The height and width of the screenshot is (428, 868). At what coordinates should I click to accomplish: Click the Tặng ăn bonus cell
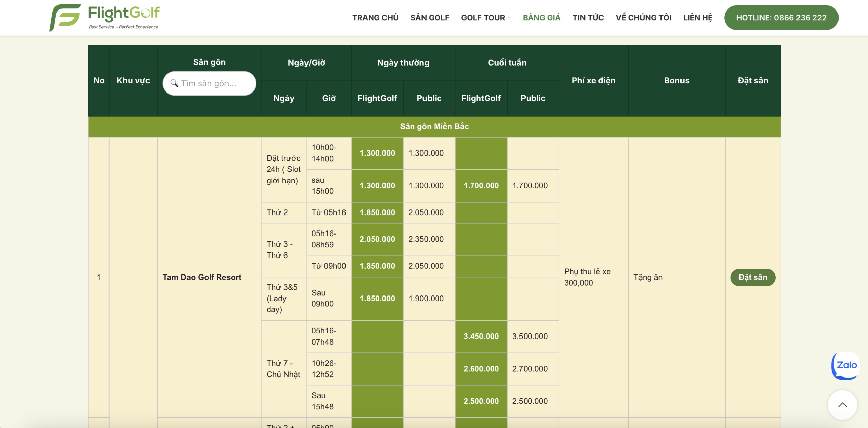coord(677,277)
